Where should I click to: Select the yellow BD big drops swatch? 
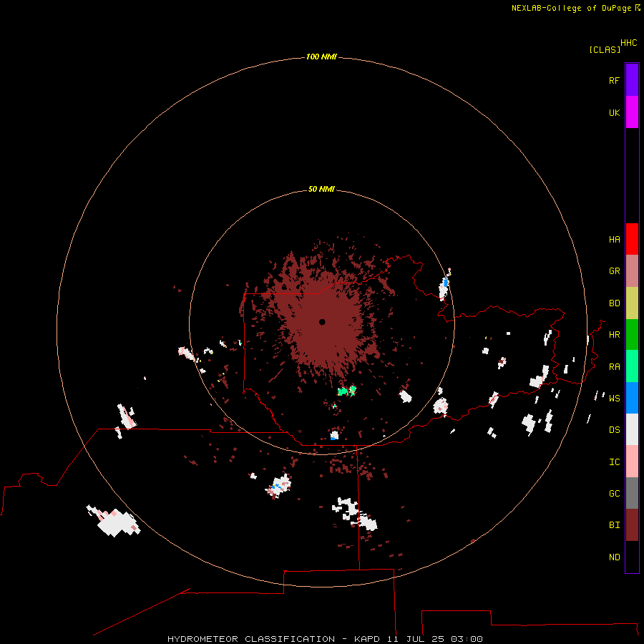632,303
